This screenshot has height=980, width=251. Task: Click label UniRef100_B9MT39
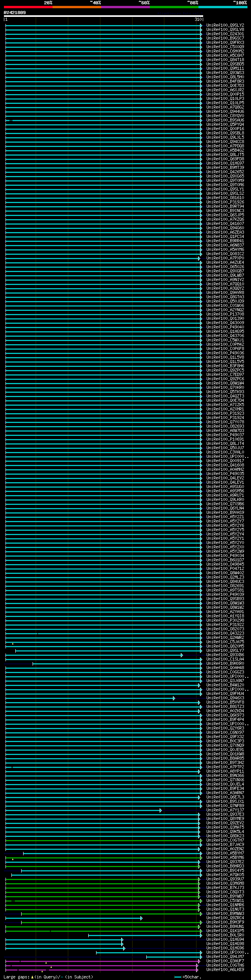225,168
